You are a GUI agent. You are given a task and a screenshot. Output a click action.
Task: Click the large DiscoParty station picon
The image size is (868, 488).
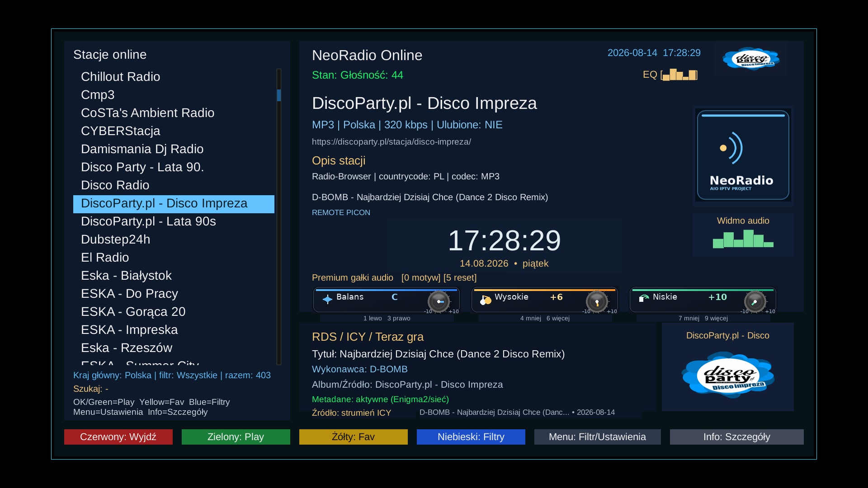pyautogui.click(x=728, y=375)
